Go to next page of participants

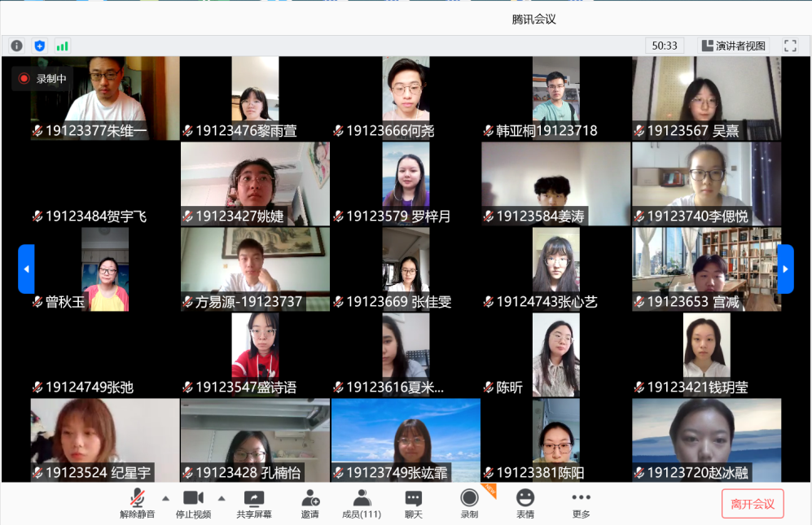[x=785, y=269]
